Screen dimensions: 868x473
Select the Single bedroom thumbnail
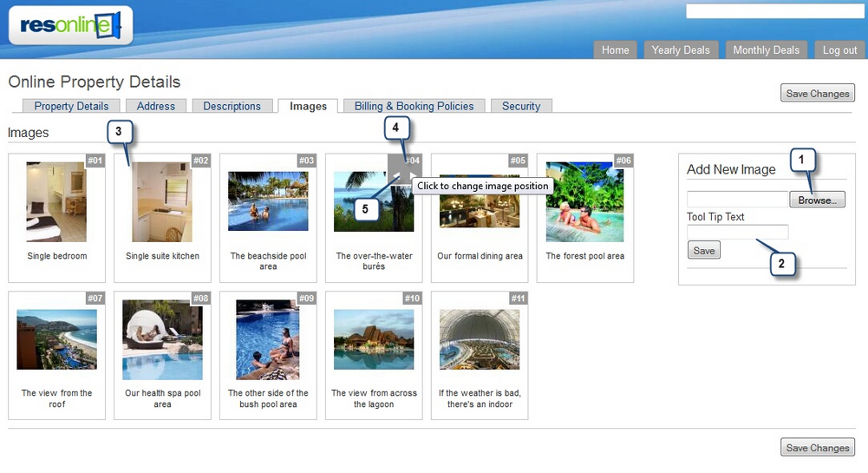56,201
